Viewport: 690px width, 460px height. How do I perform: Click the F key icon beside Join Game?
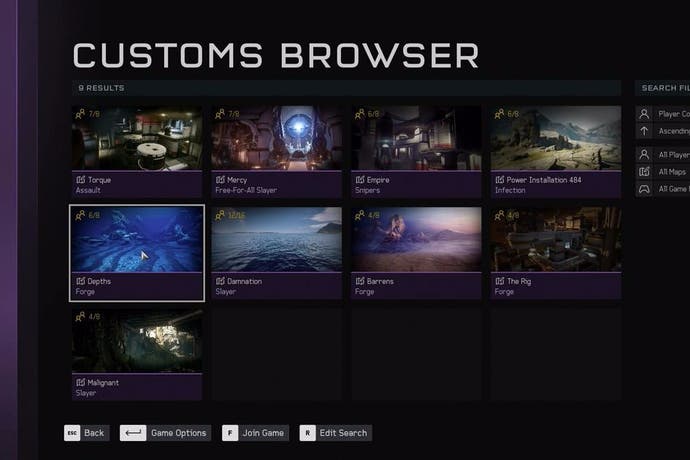coord(230,433)
